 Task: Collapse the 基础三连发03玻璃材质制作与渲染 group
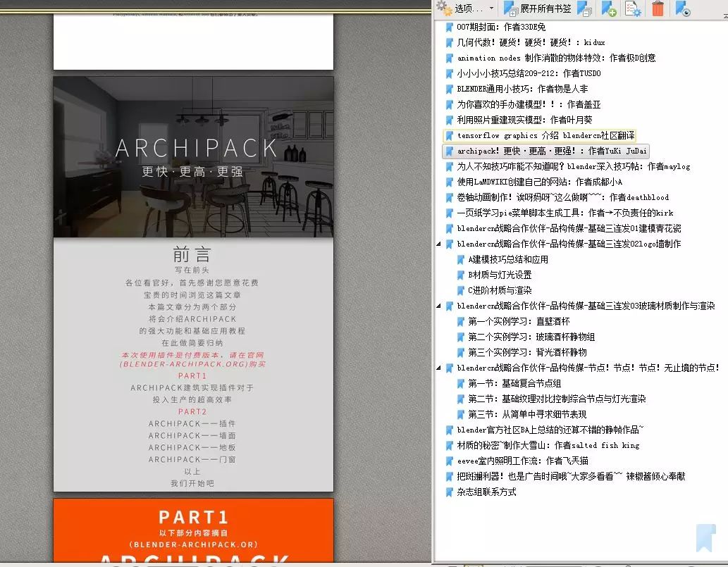439,306
